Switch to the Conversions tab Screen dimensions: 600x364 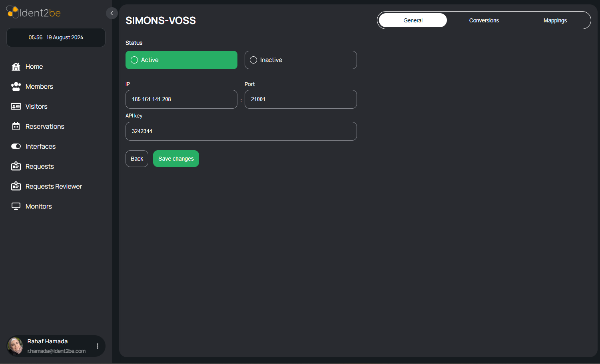(x=484, y=20)
